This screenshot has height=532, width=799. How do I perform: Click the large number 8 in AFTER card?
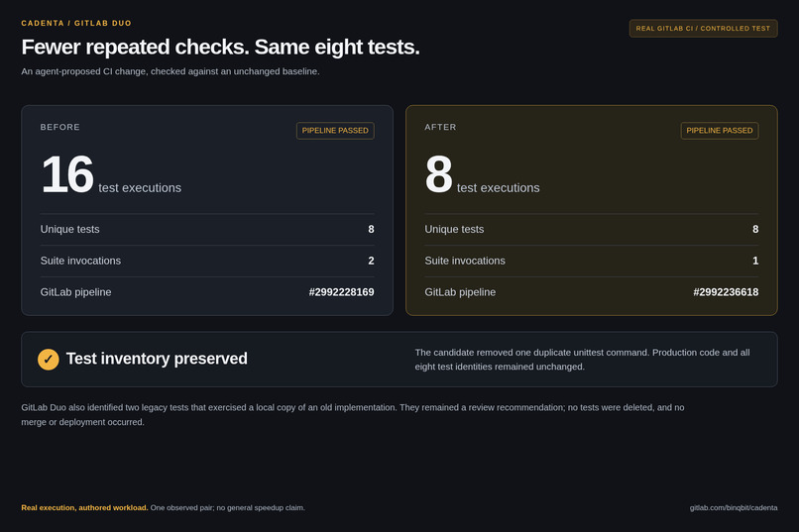[438, 174]
